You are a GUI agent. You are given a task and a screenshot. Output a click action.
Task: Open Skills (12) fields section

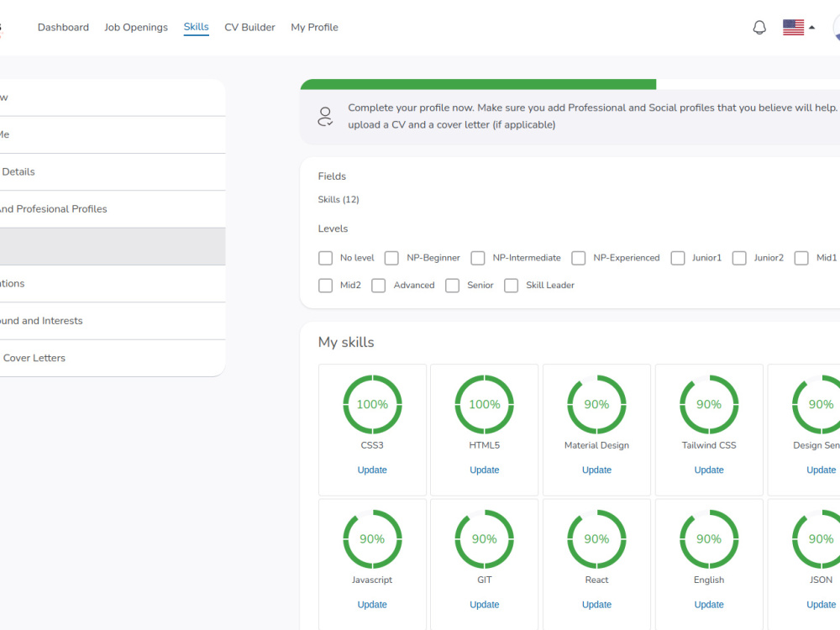coord(339,199)
